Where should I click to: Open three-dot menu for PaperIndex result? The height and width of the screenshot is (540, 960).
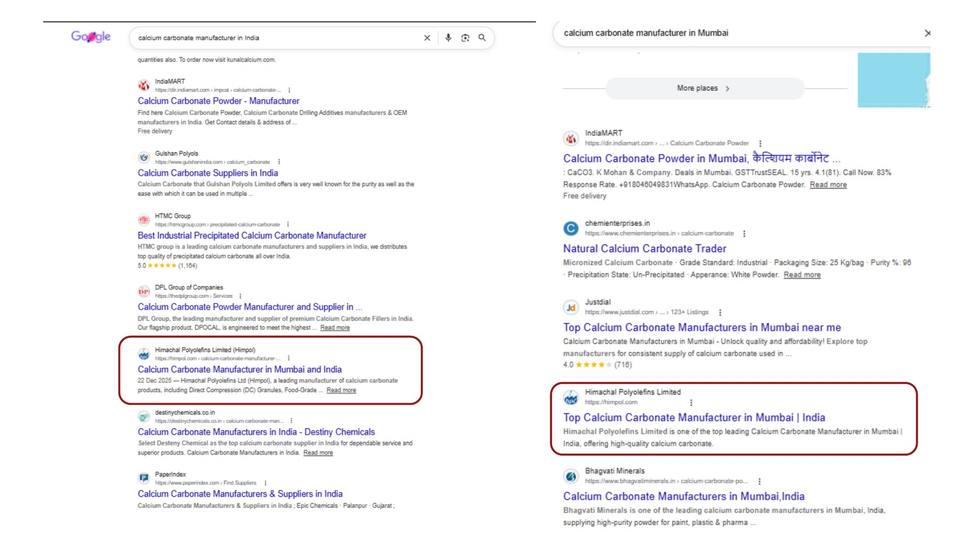[x=265, y=483]
